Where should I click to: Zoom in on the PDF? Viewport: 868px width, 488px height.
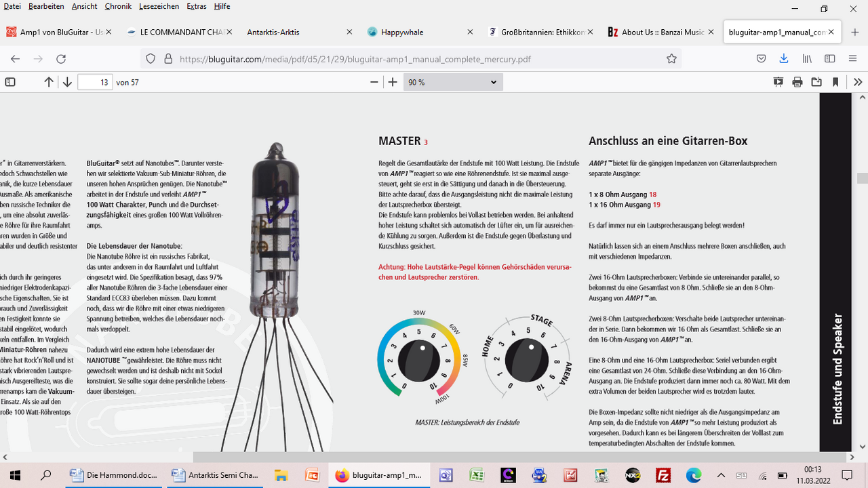(x=393, y=82)
